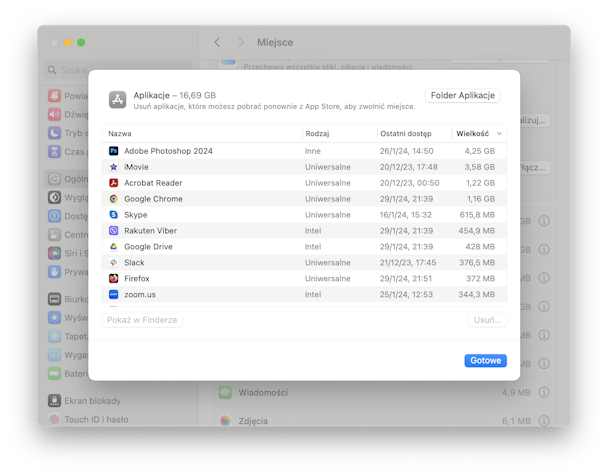
Task: Click the Zdjęcia photos icon
Action: [x=225, y=420]
